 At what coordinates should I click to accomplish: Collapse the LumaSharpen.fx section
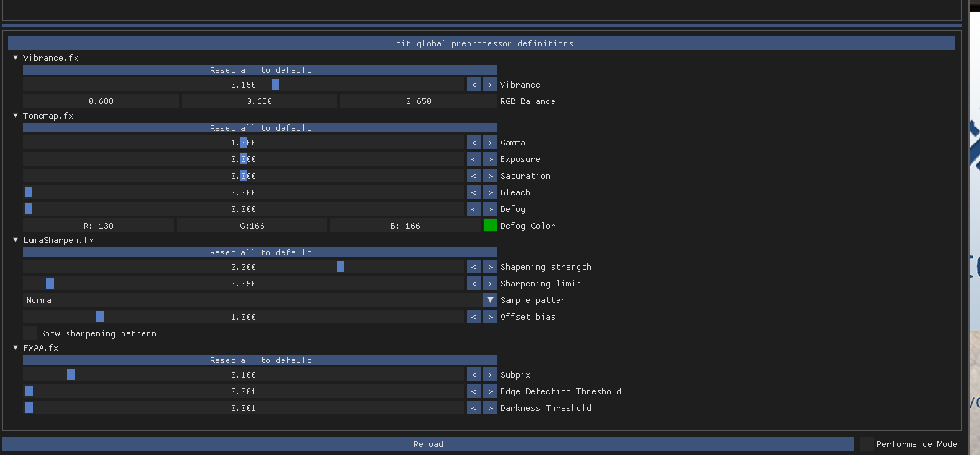pyautogui.click(x=16, y=239)
